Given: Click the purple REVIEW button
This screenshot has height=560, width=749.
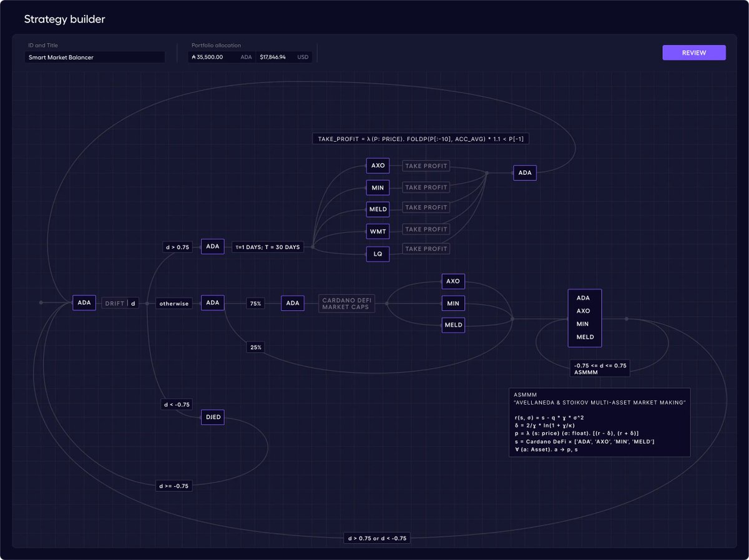Looking at the screenshot, I should 694,52.
